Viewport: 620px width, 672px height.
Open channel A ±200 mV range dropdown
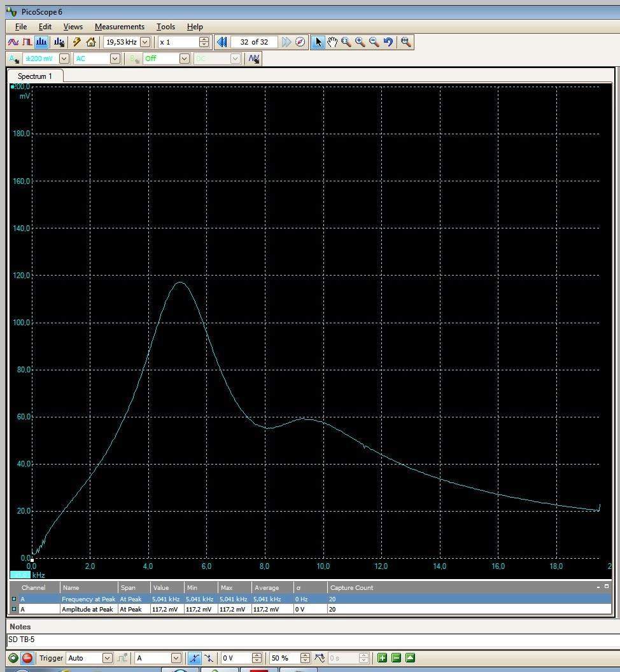pyautogui.click(x=64, y=59)
